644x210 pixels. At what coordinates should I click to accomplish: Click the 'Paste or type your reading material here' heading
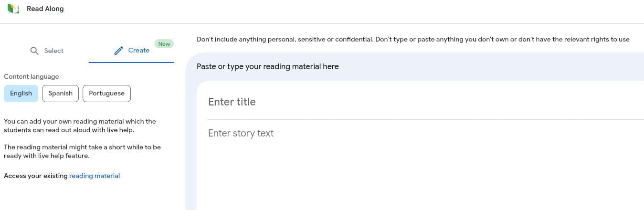(x=268, y=66)
